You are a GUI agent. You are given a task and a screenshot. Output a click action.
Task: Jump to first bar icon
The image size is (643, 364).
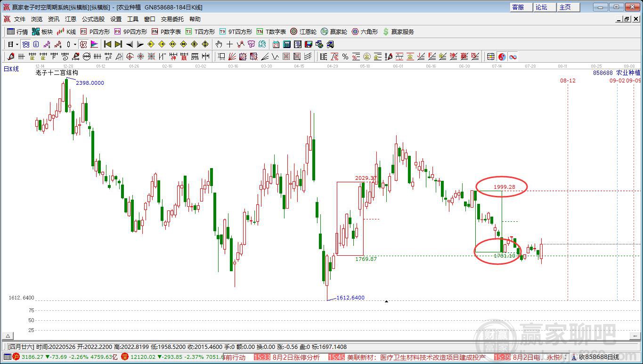tap(107, 44)
